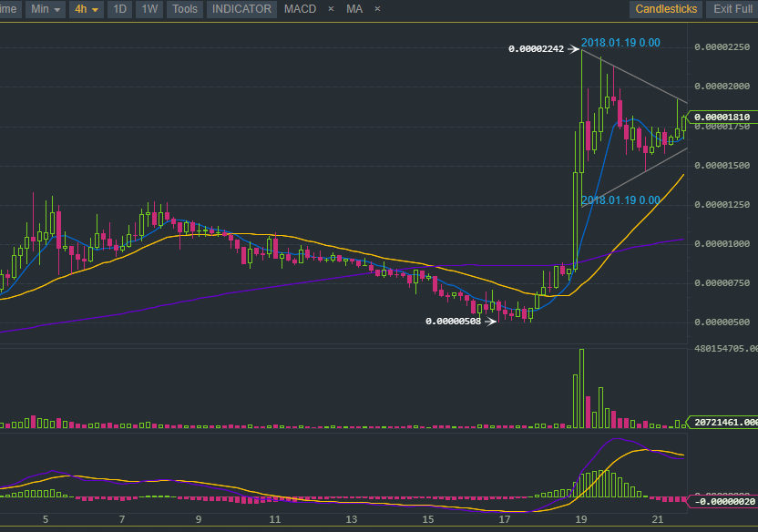Open the 4h interval dropdown
This screenshot has height=532, width=758.
[x=86, y=9]
